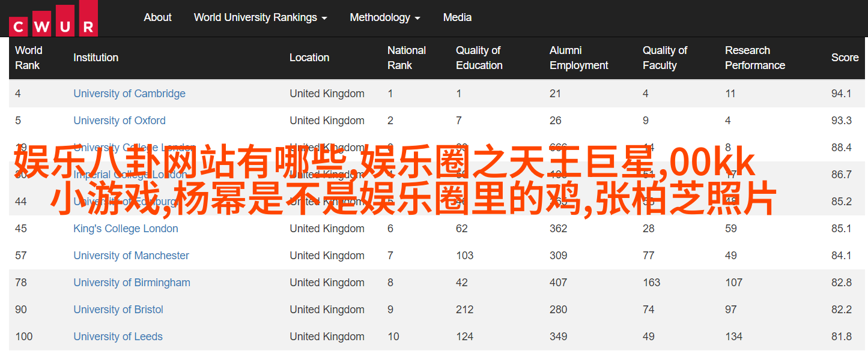Image resolution: width=868 pixels, height=351 pixels.
Task: Select the University of Manchester link
Action: point(131,256)
